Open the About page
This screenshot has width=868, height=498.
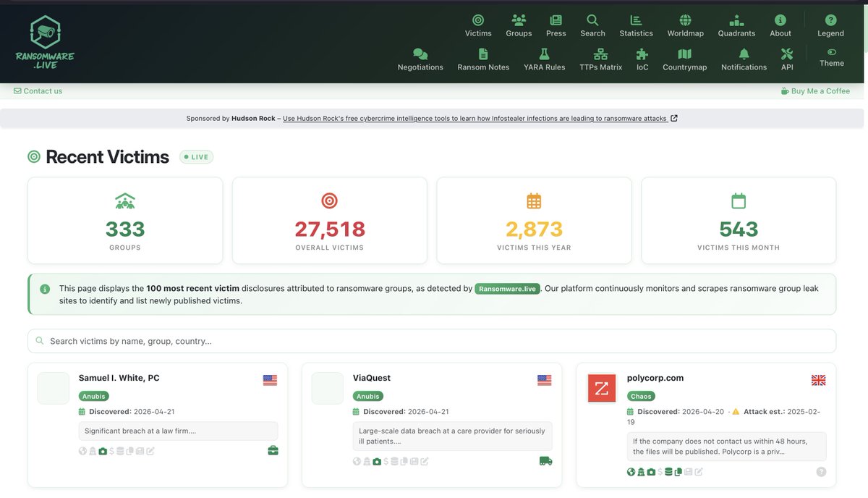[780, 25]
